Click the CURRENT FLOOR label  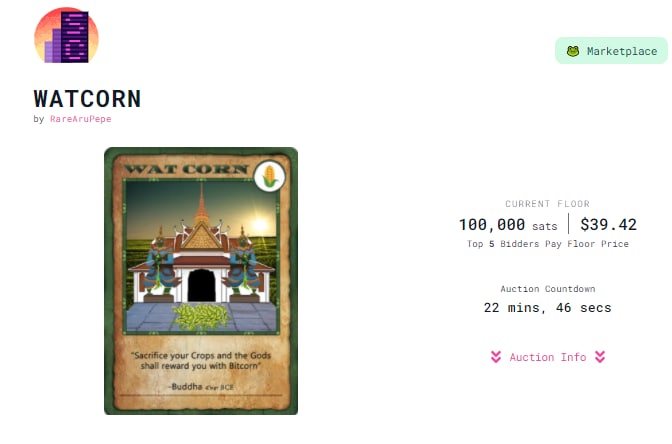(x=548, y=204)
